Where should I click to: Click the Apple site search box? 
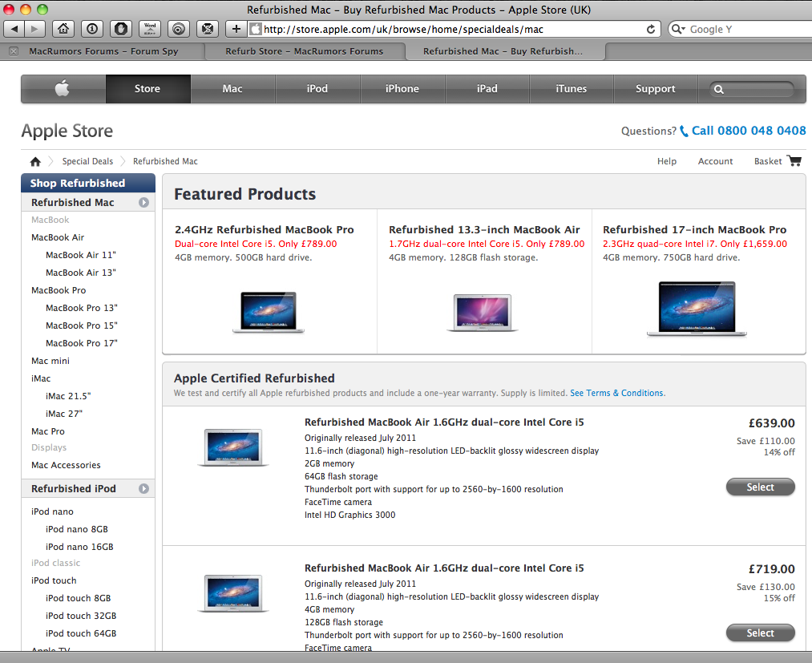(x=753, y=90)
